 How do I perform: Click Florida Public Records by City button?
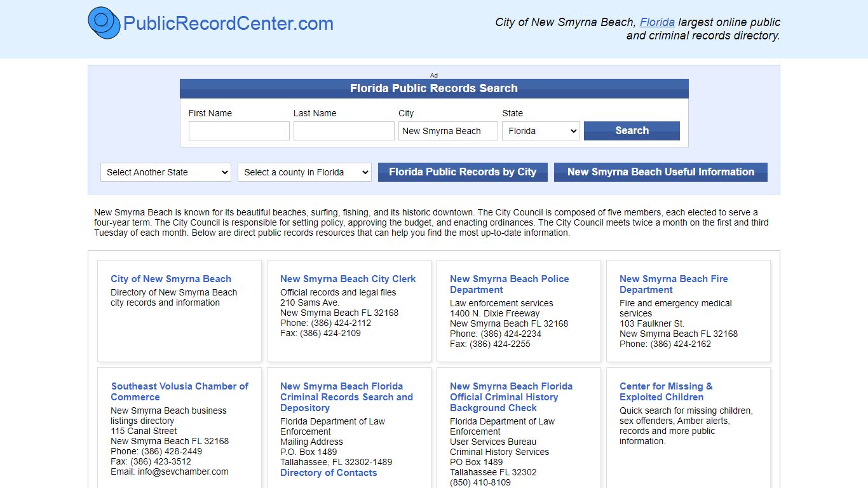(x=463, y=172)
